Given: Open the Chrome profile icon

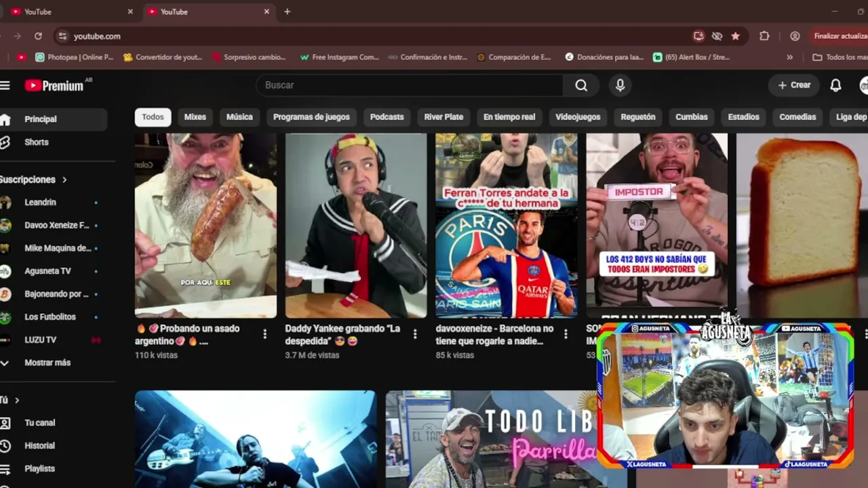Looking at the screenshot, I should [795, 36].
